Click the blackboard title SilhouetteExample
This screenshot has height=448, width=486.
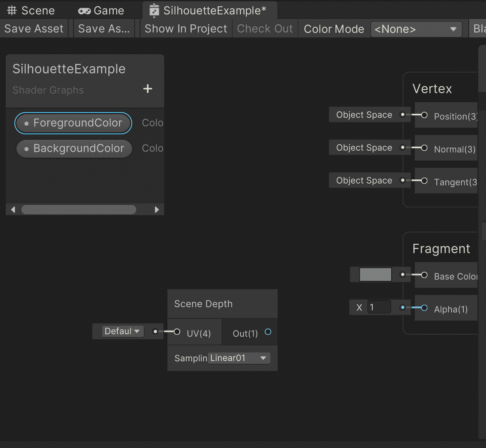pos(69,69)
